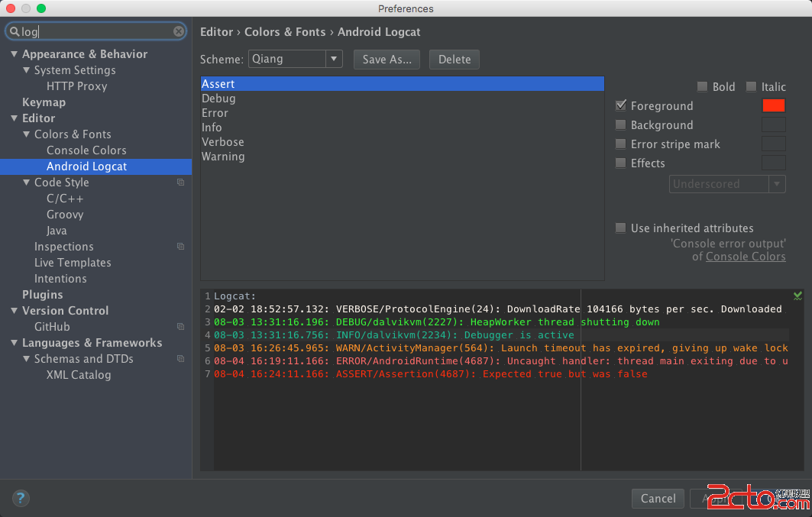The image size is (812, 517).
Task: Click the copy icon beside Schemas and DTDs
Action: pos(181,359)
